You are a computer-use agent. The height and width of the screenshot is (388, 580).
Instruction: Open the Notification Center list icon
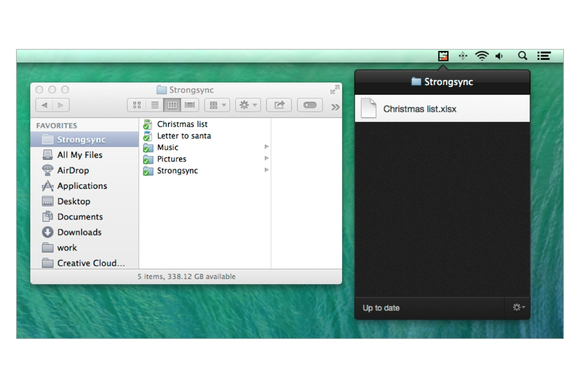(x=544, y=56)
